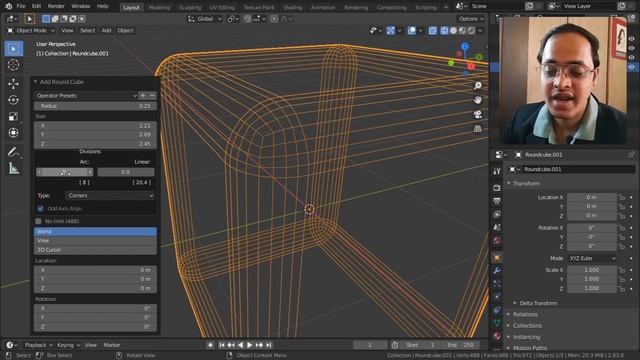Select the Scale tool
640x360 pixels.
(13, 116)
